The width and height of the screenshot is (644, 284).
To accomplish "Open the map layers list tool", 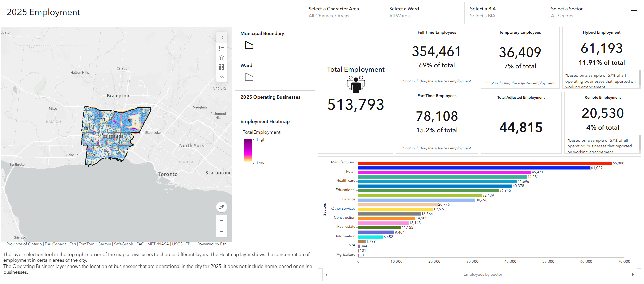I will [222, 58].
